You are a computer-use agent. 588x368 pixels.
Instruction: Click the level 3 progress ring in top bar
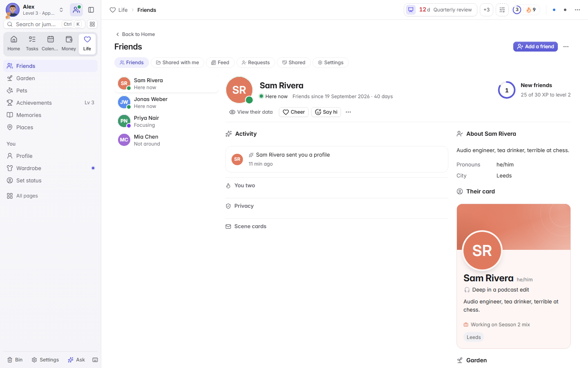click(517, 10)
